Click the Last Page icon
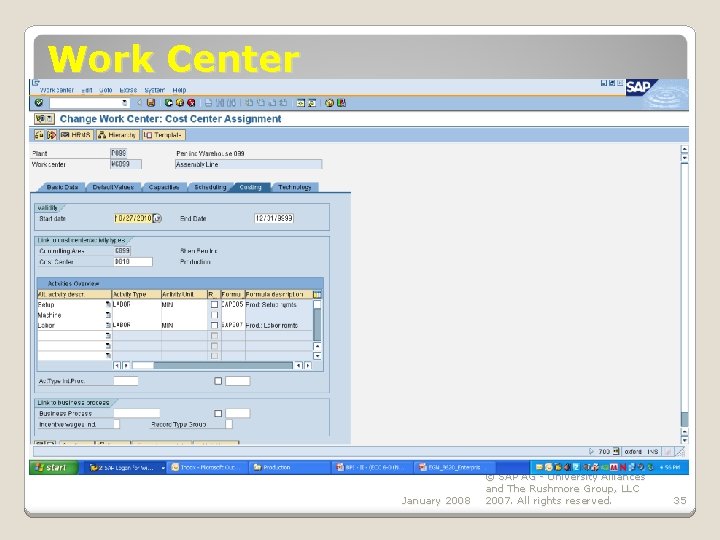This screenshot has width=720, height=540. point(283,103)
